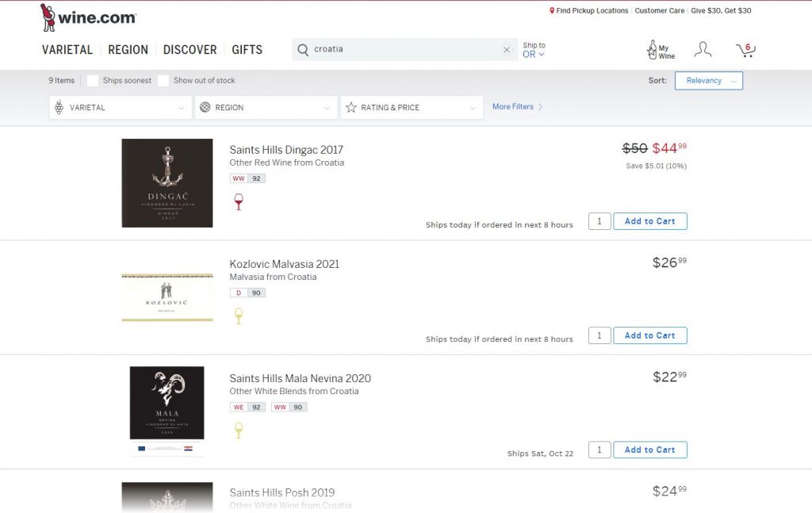Click the crossed-out $50 original price
Viewport: 812px width, 513px height.
[x=635, y=148]
